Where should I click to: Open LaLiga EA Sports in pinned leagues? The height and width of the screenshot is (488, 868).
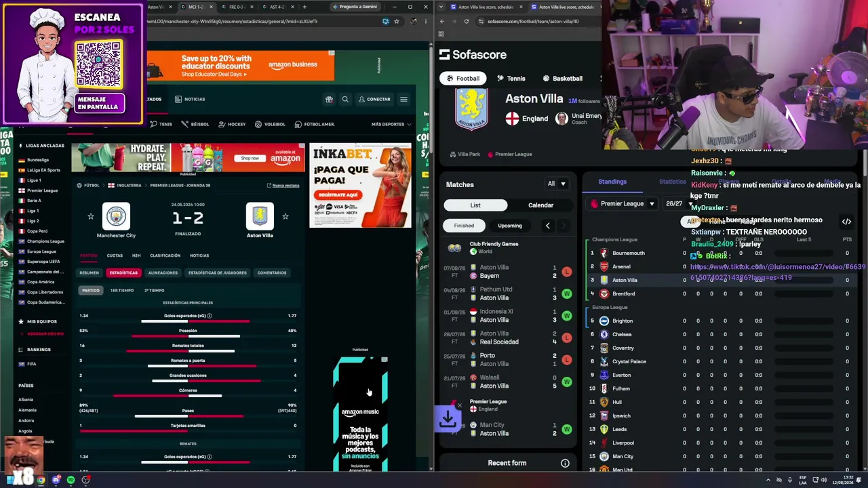[x=43, y=170]
